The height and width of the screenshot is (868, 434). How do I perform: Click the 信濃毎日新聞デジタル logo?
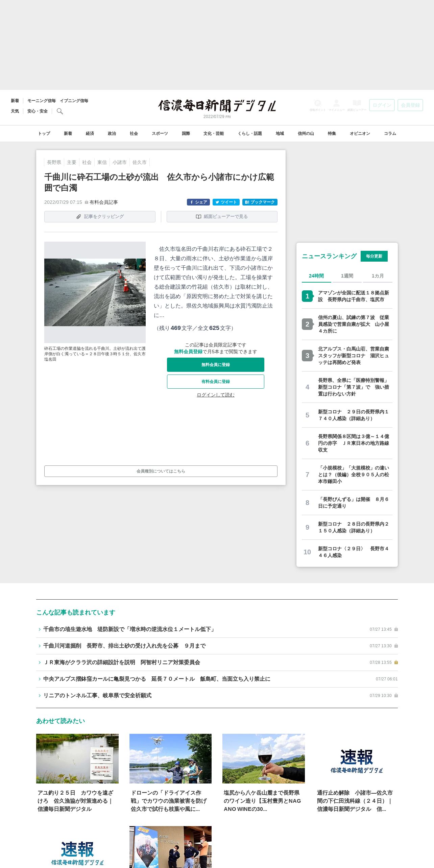click(217, 106)
